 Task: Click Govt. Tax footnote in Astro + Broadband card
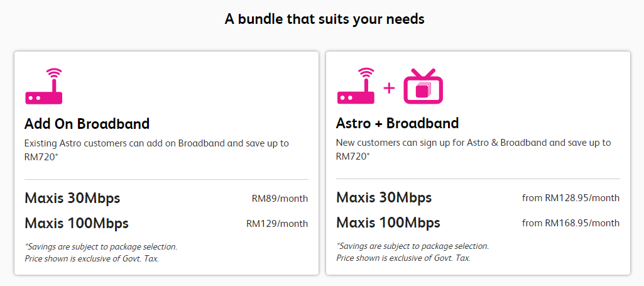click(403, 258)
